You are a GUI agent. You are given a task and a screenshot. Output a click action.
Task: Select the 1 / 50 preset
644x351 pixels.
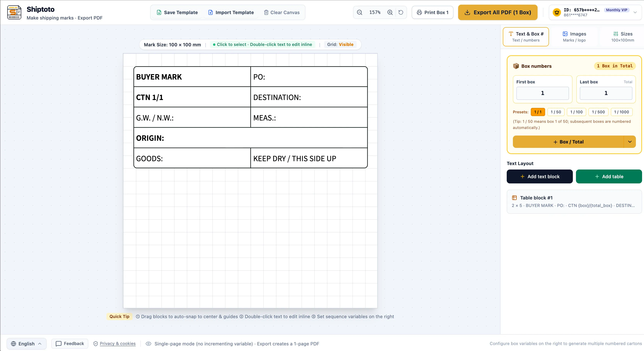coord(556,112)
